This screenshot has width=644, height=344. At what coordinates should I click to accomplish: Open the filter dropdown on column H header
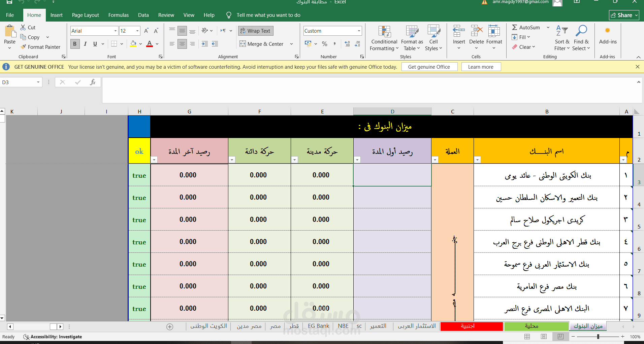tap(154, 160)
